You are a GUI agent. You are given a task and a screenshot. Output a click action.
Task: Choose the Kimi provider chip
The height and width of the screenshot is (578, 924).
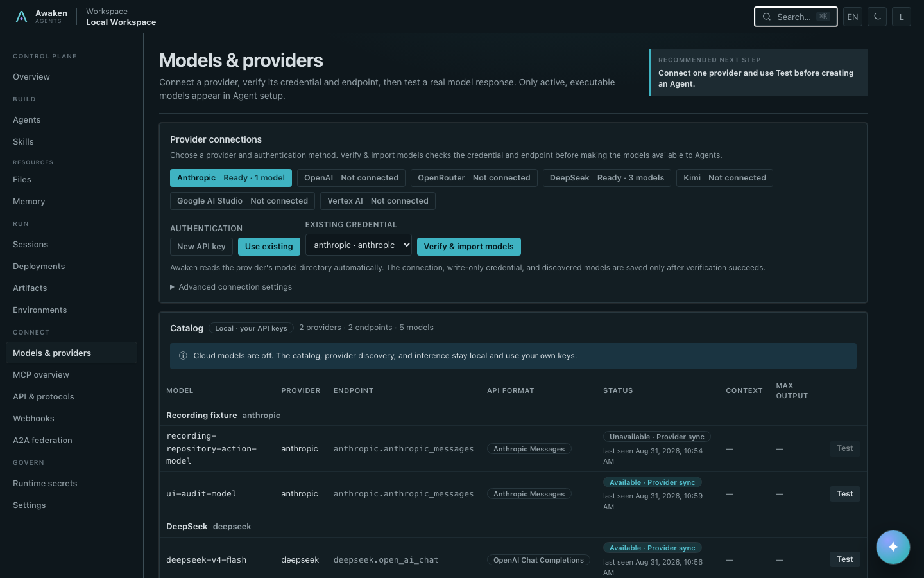pos(724,178)
